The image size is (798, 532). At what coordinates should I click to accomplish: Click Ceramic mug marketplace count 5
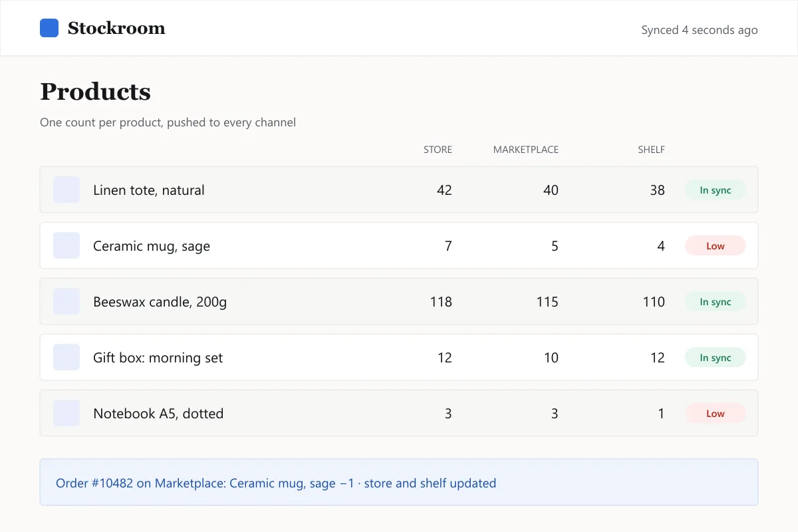(x=555, y=246)
